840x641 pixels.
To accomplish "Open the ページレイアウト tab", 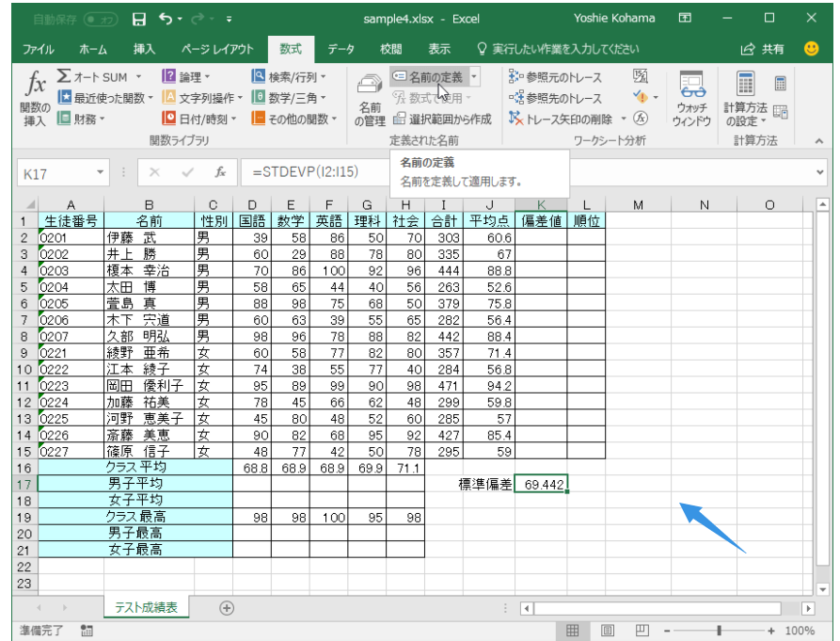I will [x=217, y=49].
